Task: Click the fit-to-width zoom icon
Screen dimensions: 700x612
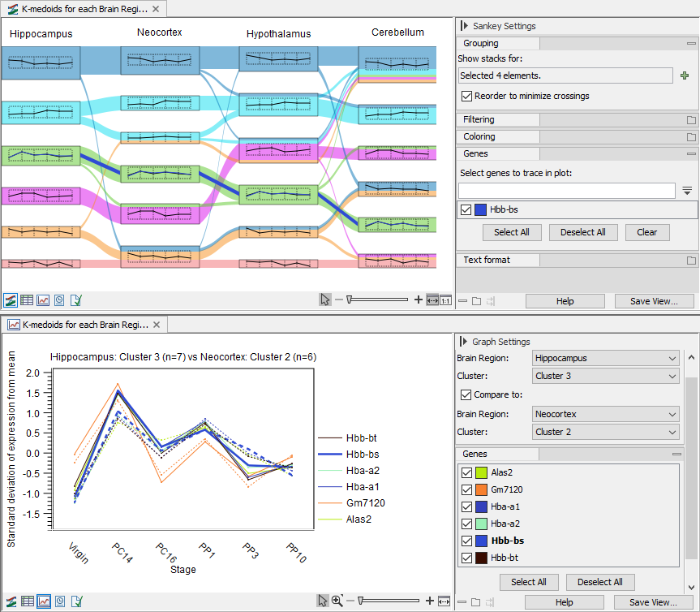Action: tap(432, 299)
